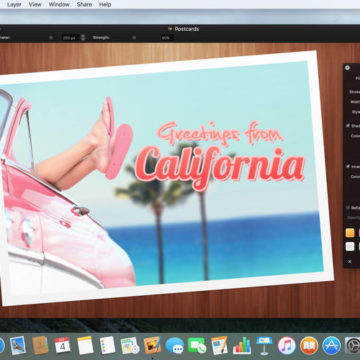Image resolution: width=360 pixels, height=360 pixels.
Task: Open the Layer menu
Action: 14,5
